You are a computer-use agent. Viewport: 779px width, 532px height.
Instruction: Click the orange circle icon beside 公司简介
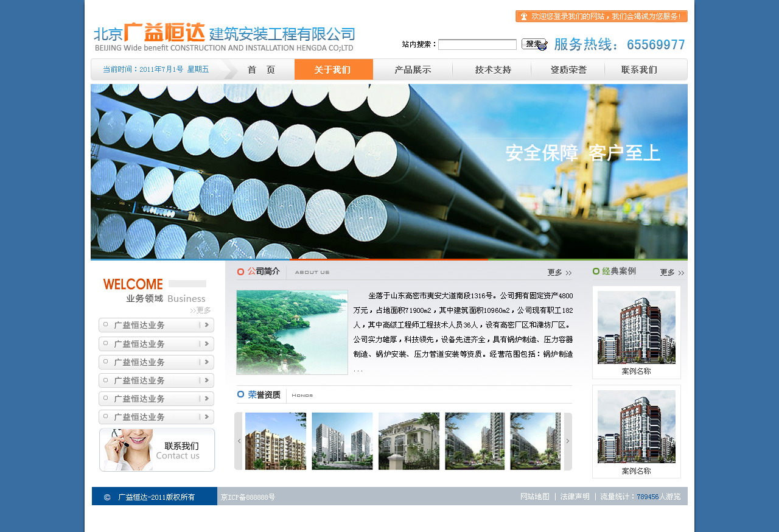point(241,272)
